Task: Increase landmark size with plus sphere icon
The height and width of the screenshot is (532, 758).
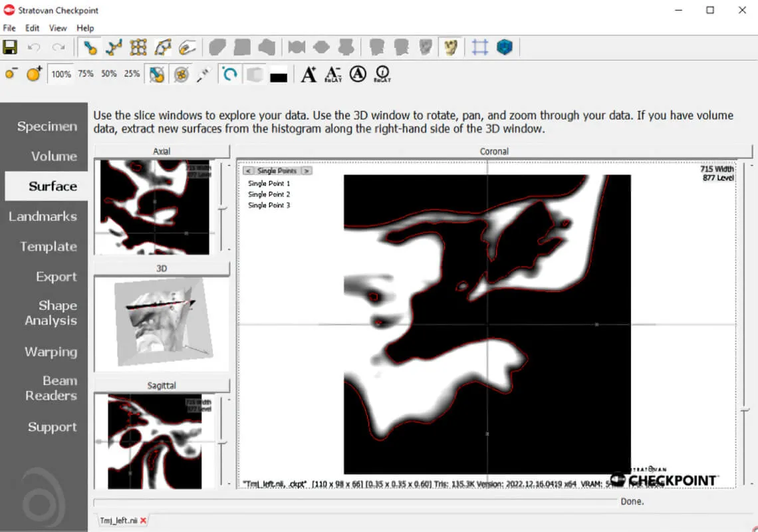Action: tap(34, 74)
